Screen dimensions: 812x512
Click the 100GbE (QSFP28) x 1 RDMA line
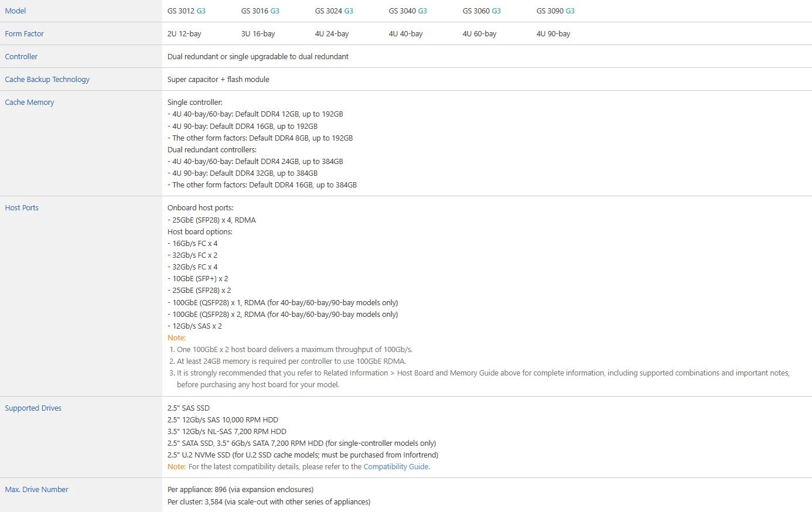point(283,303)
